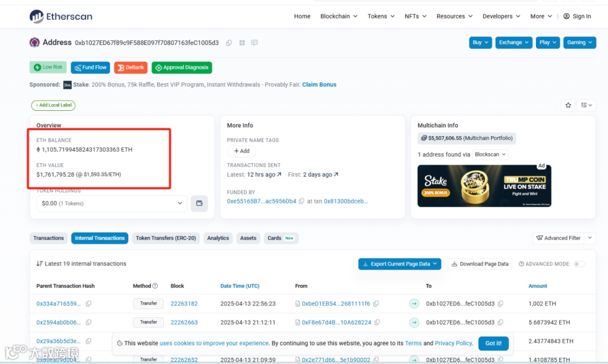
Task: Click Add Local Label button
Action: [x=53, y=105]
